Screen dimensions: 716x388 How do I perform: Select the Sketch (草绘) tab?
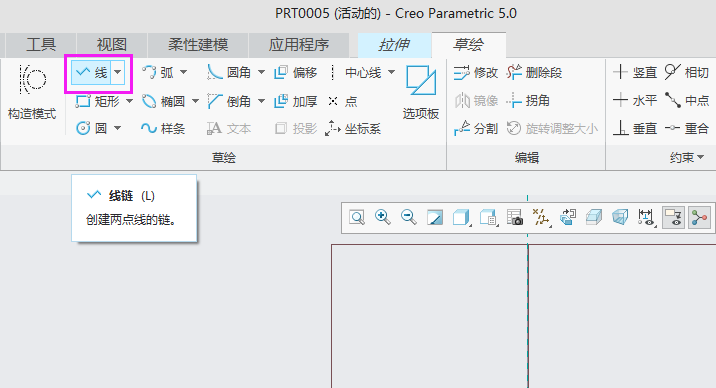[x=469, y=45]
